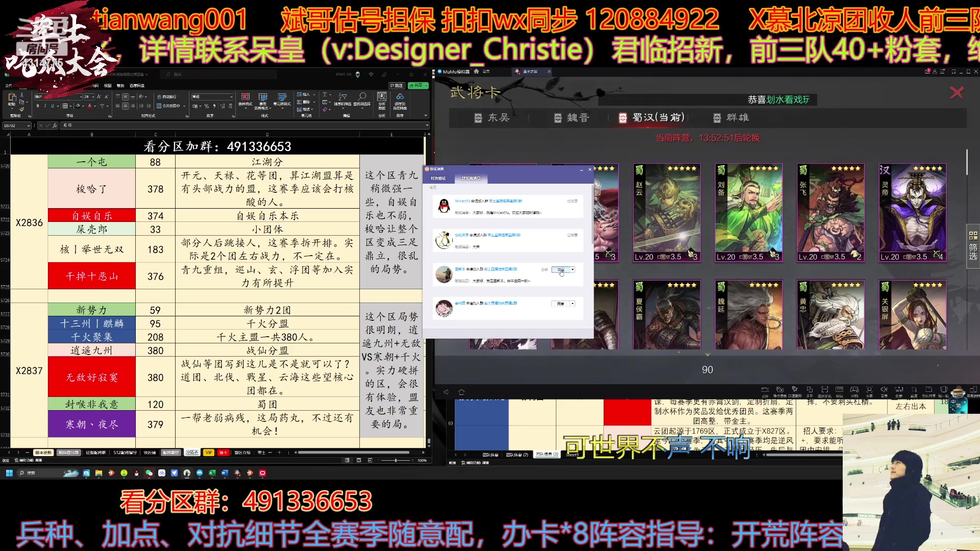Screen dimensions: 980x551
Task: Click the Increase Font Size icon
Action: click(99, 96)
